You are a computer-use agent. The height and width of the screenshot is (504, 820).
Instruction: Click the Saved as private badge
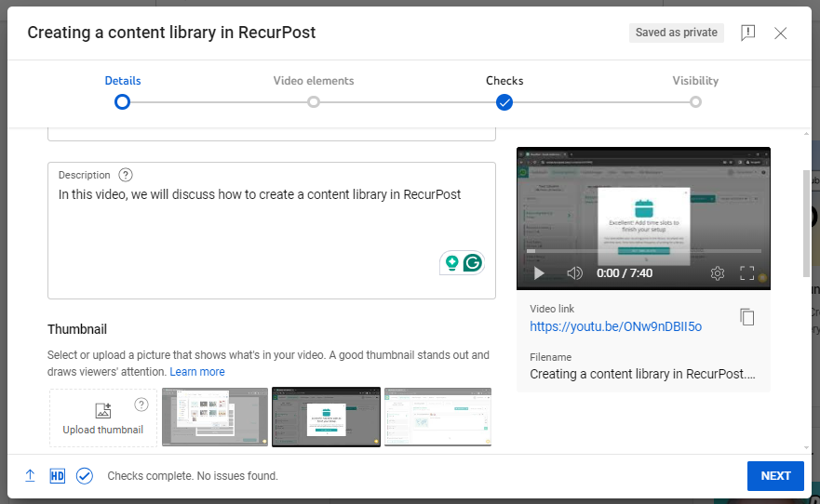click(x=676, y=33)
